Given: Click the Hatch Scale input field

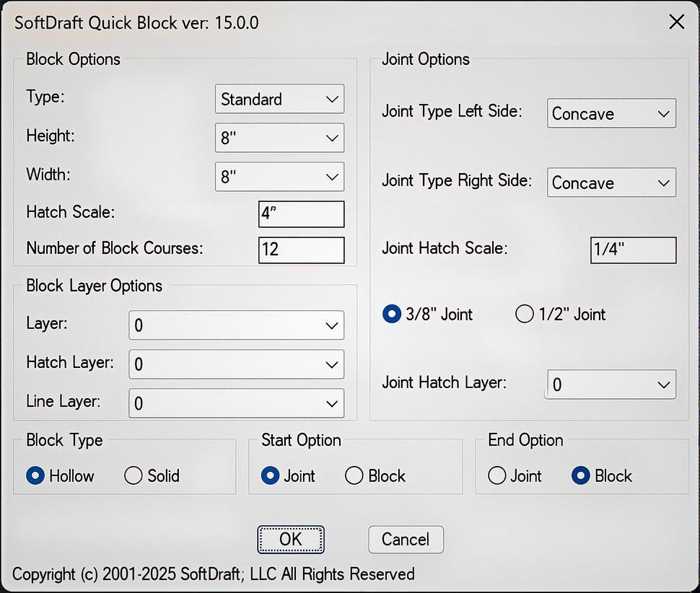Looking at the screenshot, I should pyautogui.click(x=301, y=214).
